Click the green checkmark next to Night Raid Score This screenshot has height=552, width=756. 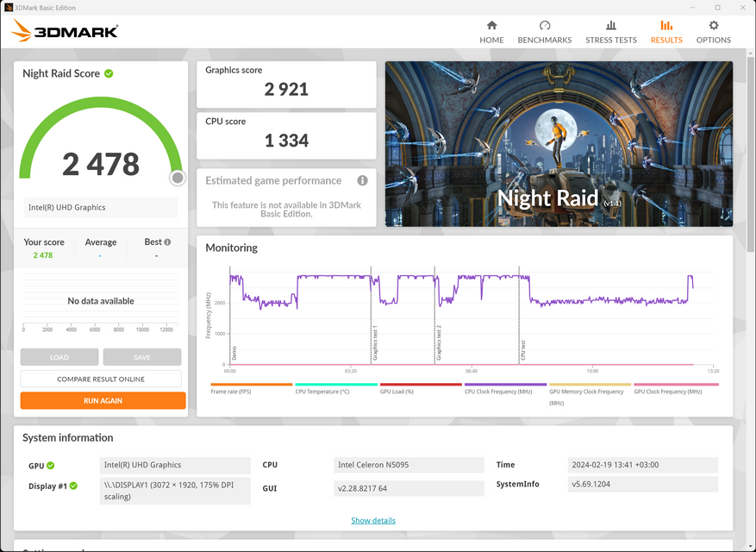point(109,73)
